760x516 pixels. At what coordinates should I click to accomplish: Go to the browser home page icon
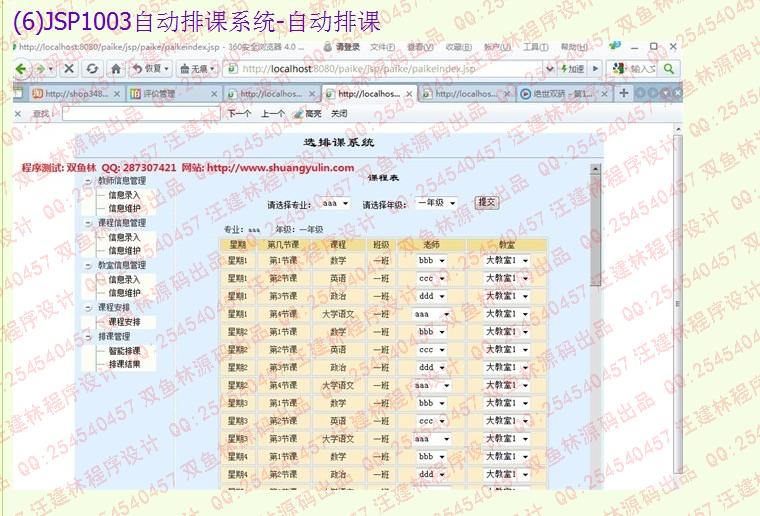[116, 69]
